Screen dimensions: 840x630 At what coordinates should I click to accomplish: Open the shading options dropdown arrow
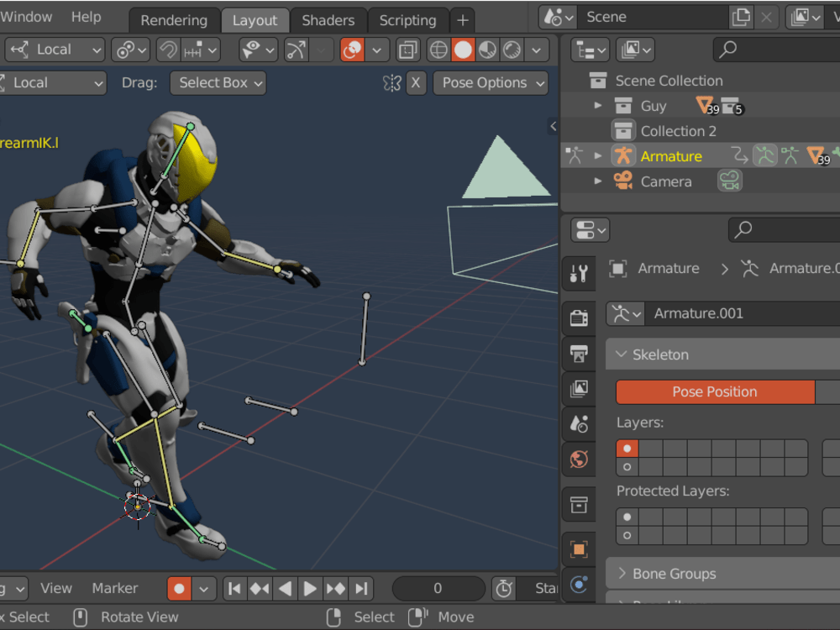pos(536,50)
